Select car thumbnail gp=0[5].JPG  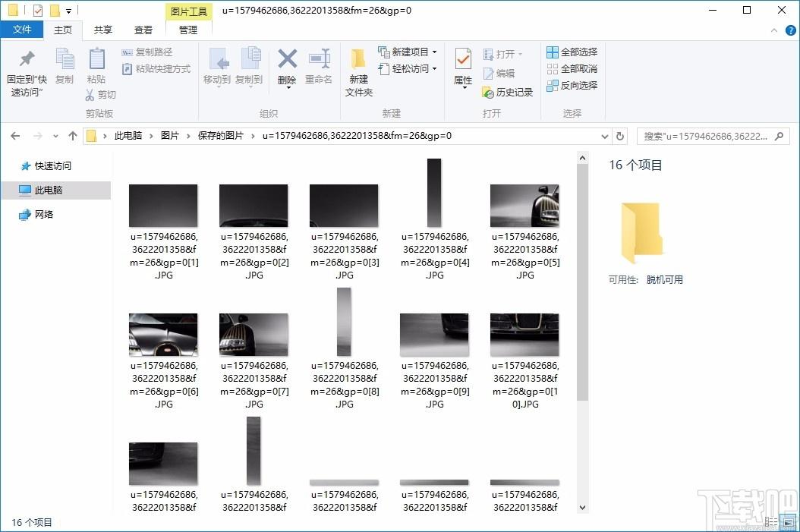pos(524,206)
